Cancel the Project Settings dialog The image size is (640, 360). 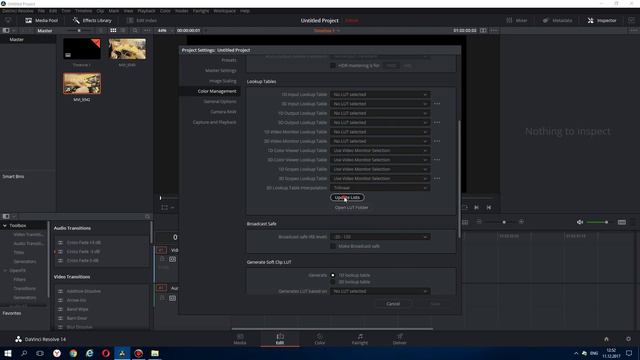(x=393, y=304)
